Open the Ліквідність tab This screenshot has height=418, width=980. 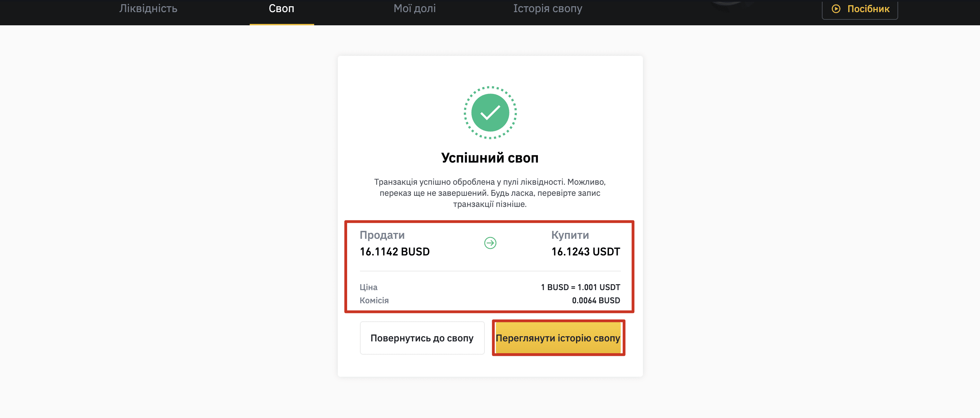point(148,8)
